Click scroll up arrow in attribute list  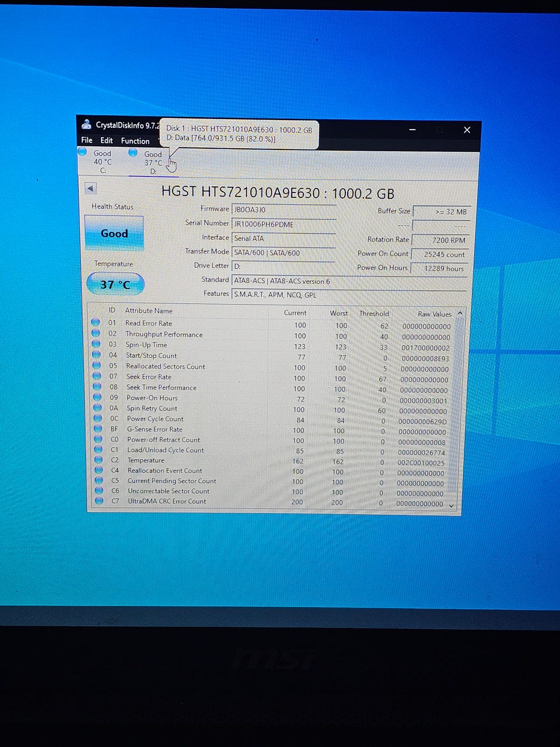(x=460, y=313)
